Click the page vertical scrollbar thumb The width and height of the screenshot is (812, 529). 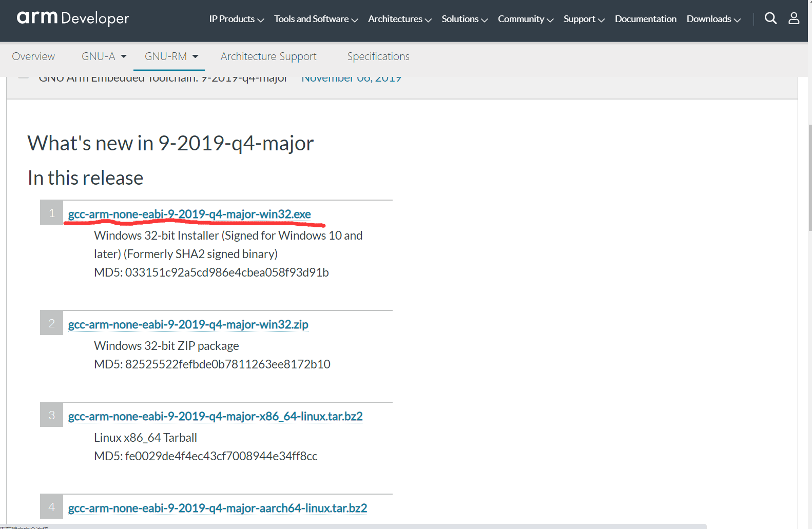pos(809,177)
